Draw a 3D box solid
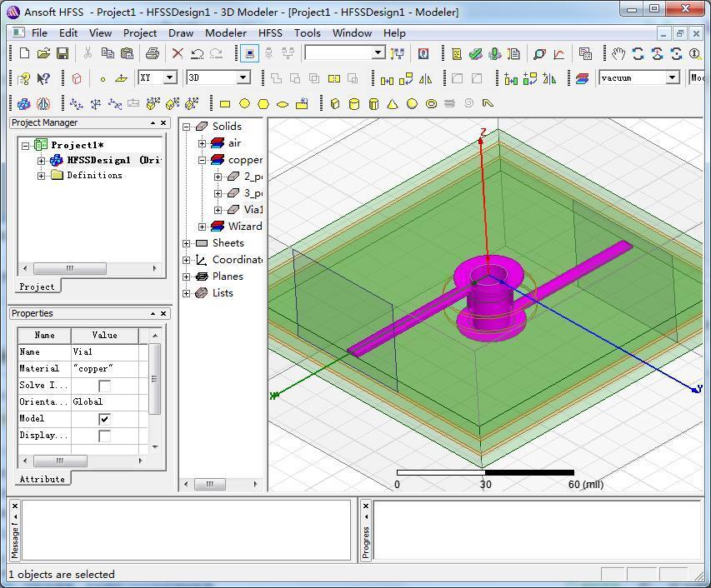Screen dimensions: 711x588 335,104
